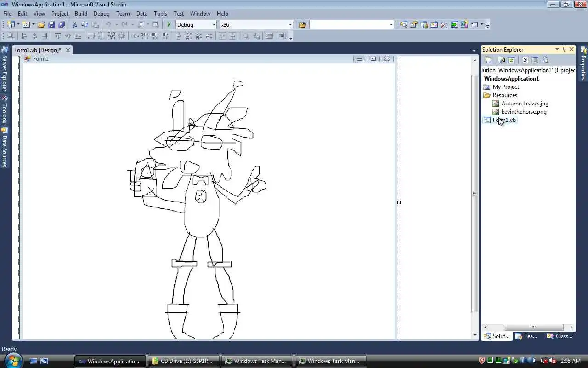Click Make Same Size layout icon
588x368 pixels.
coord(112,36)
